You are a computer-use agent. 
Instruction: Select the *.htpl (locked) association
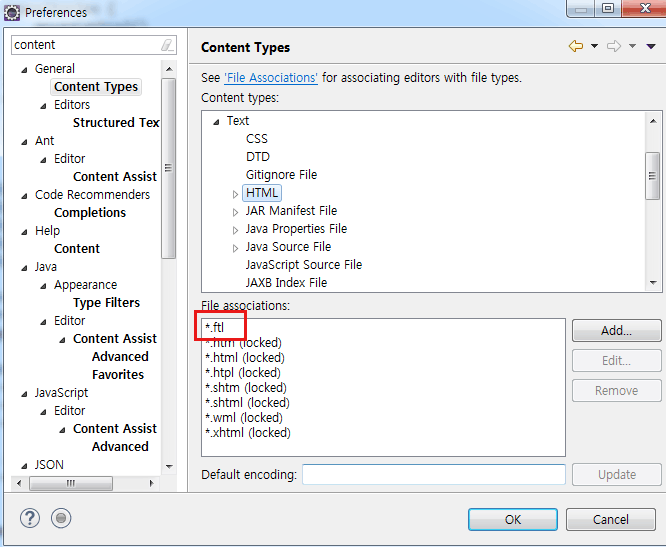(243, 373)
